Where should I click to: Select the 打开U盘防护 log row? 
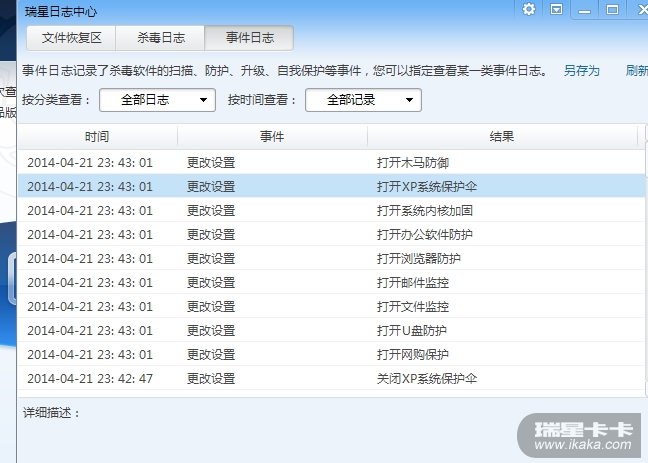(x=331, y=330)
